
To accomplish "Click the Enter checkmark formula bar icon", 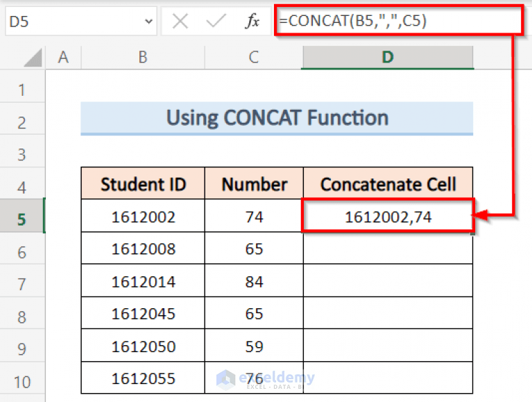I will [216, 21].
